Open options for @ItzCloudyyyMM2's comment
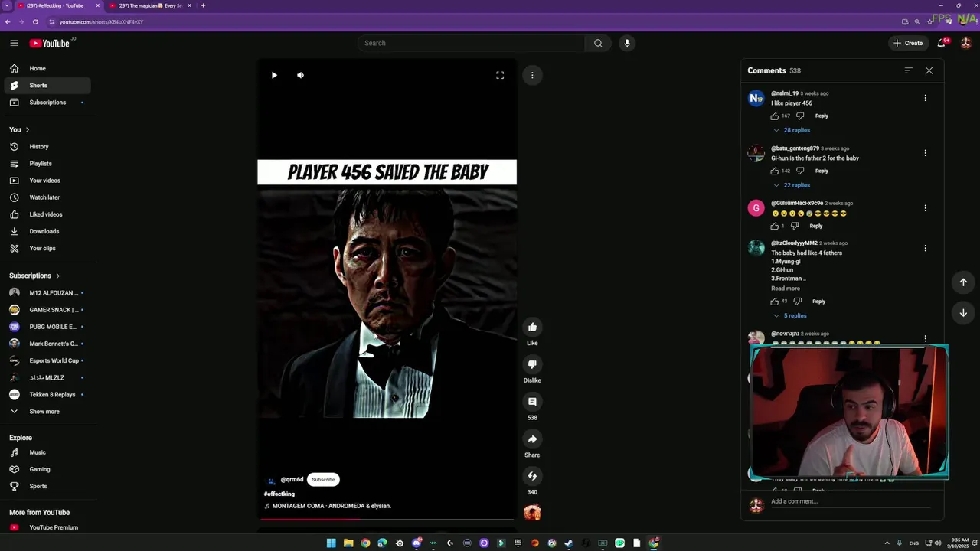The width and height of the screenshot is (980, 551). 925,248
